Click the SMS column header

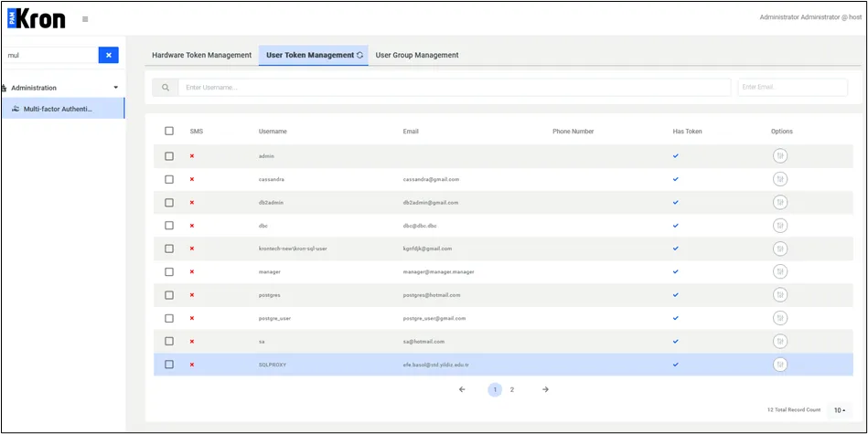(x=197, y=132)
